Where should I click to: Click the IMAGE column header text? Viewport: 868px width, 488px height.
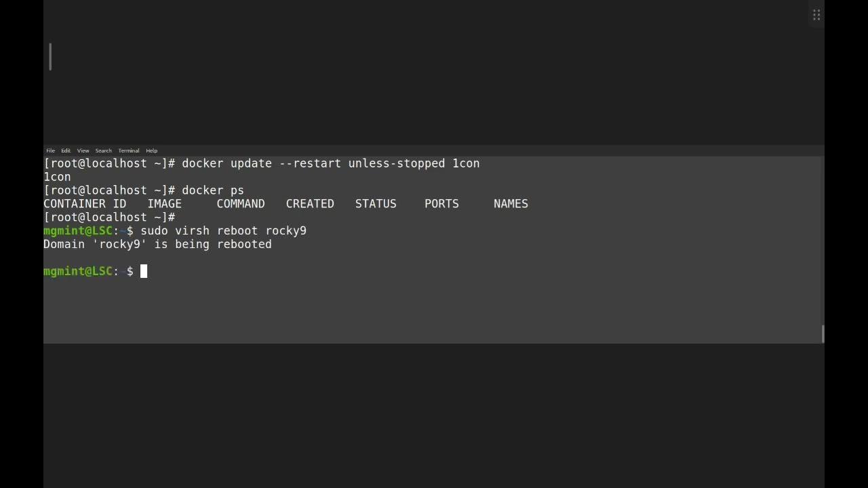pyautogui.click(x=165, y=204)
